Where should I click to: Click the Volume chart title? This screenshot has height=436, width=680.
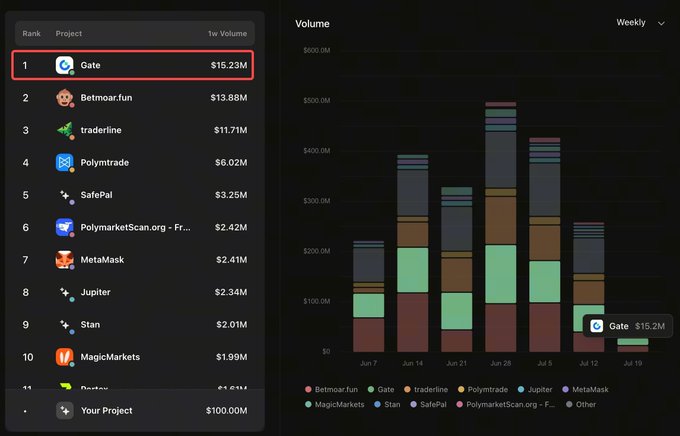point(312,24)
